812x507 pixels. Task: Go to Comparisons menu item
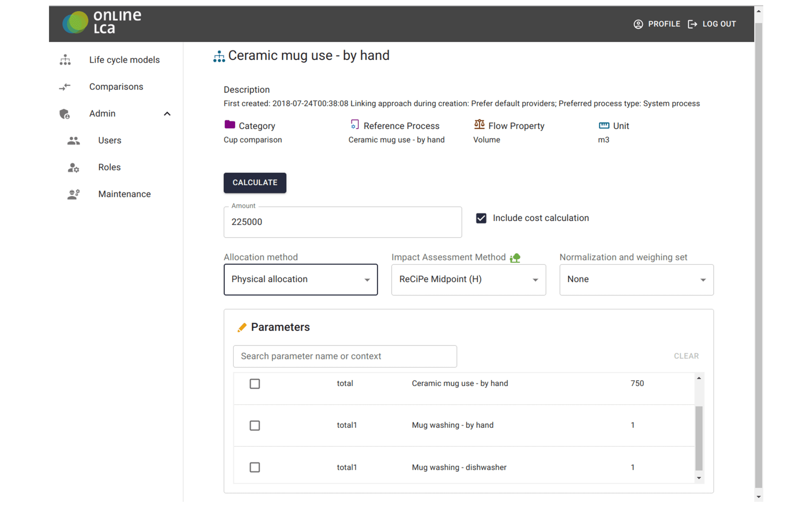coord(116,87)
